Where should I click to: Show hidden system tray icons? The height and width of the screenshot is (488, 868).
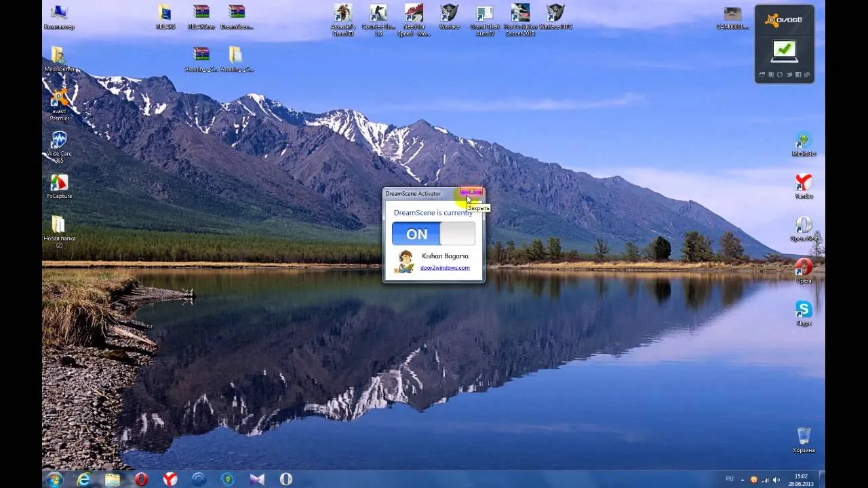click(743, 479)
